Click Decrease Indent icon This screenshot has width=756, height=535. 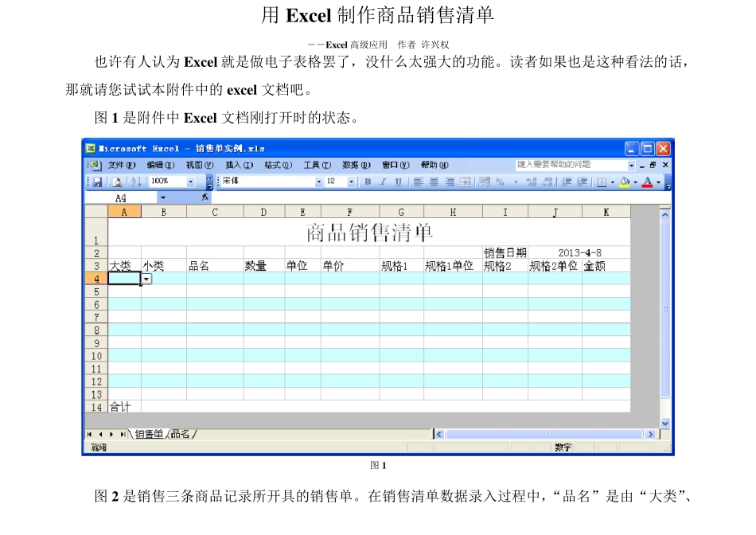[567, 182]
